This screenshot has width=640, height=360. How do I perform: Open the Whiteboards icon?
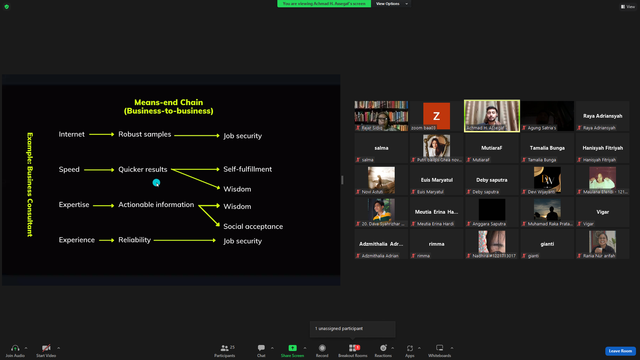pos(440,348)
